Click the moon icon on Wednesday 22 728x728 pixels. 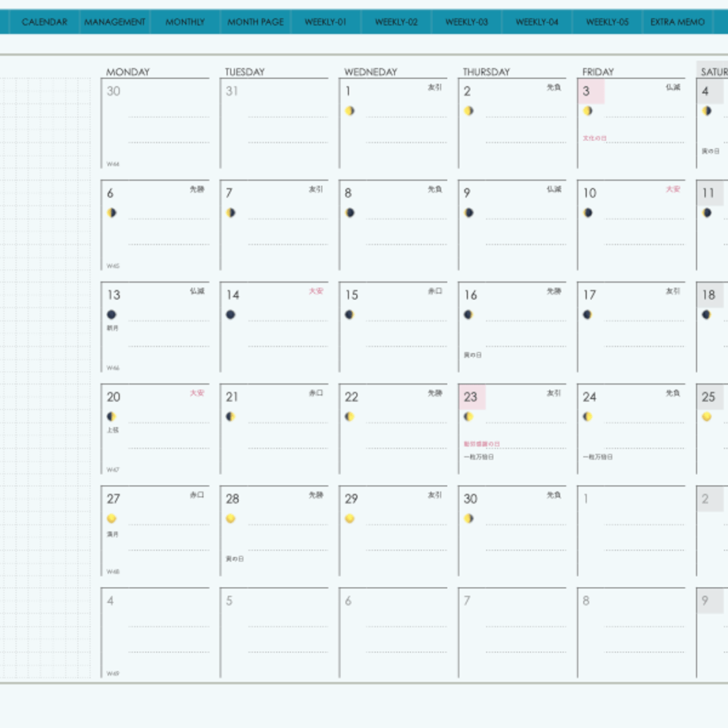click(x=350, y=416)
